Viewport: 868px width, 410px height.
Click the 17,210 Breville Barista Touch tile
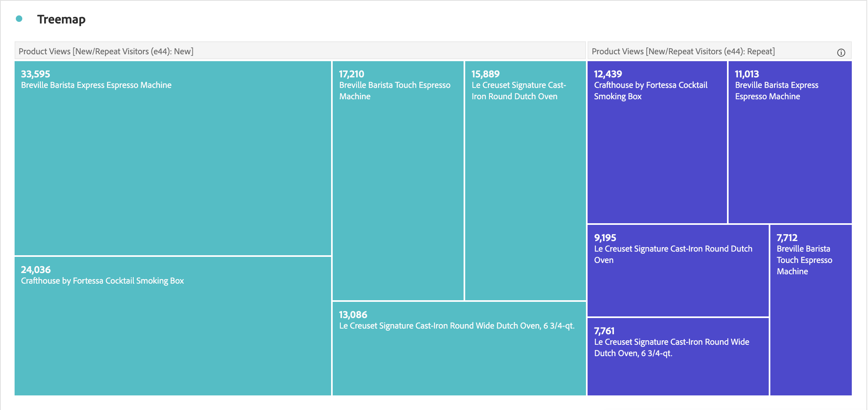tap(397, 178)
